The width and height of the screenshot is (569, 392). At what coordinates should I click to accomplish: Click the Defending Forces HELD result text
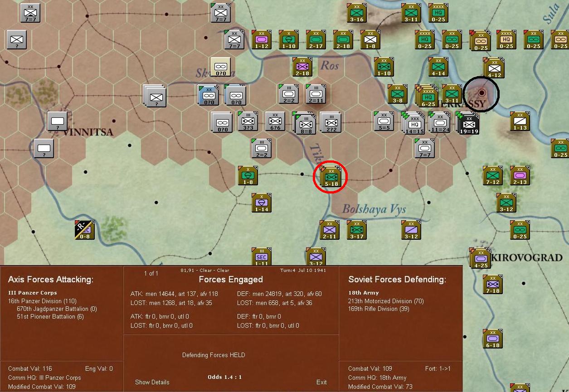coord(214,355)
